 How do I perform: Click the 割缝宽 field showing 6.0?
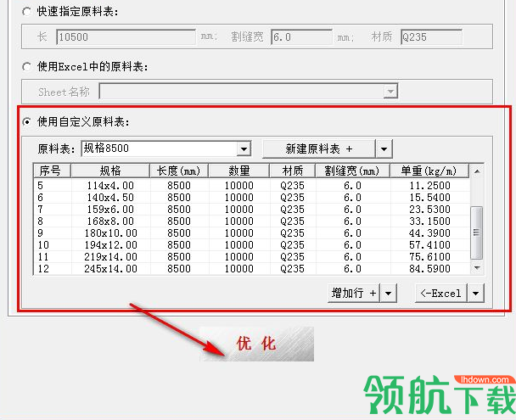point(301,36)
